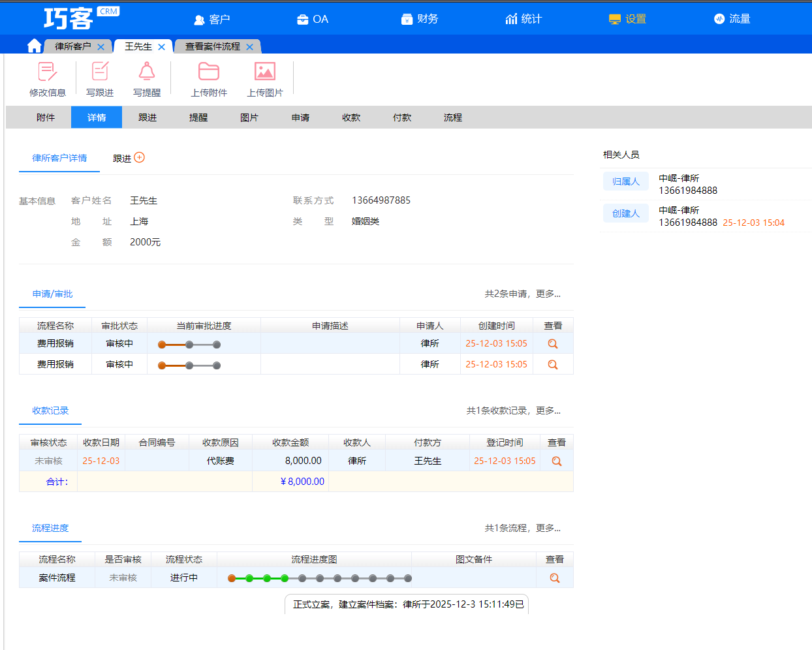Click the first green node in 流程进度图
Screen dimensions: 812x650
(249, 578)
